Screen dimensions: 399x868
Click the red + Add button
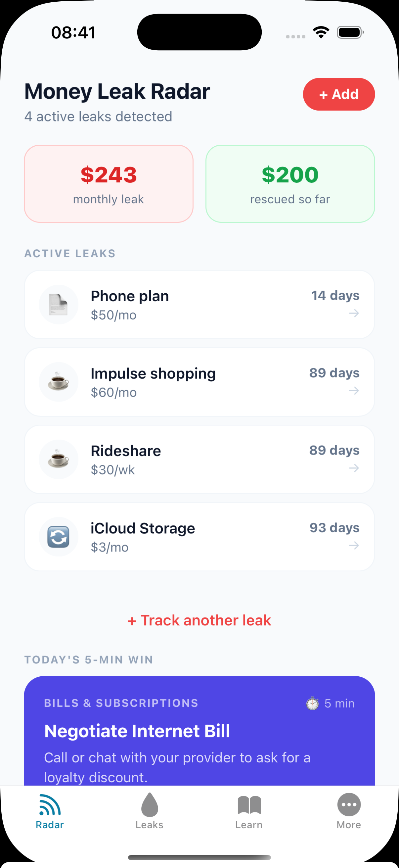click(339, 94)
